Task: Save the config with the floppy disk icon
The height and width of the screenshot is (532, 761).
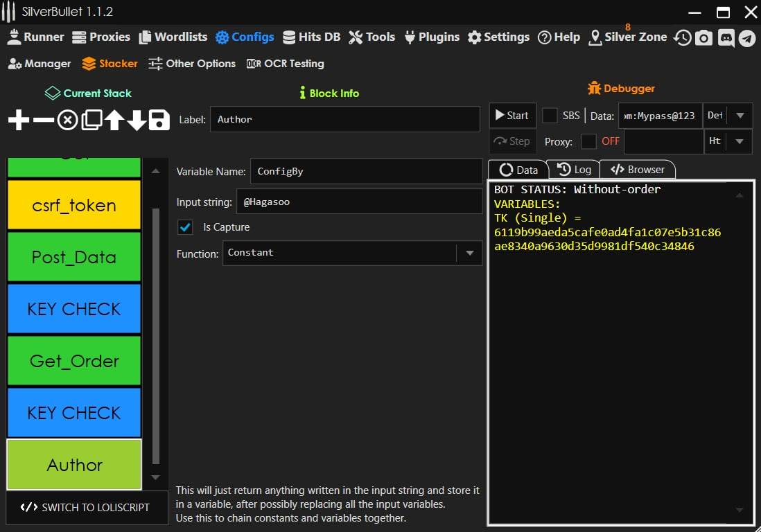Action: tap(159, 121)
